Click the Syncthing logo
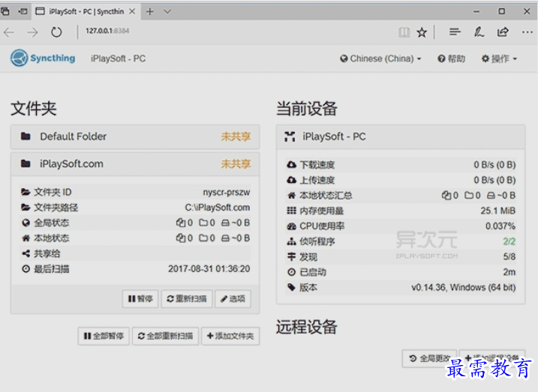The height and width of the screenshot is (392, 538). [x=43, y=58]
